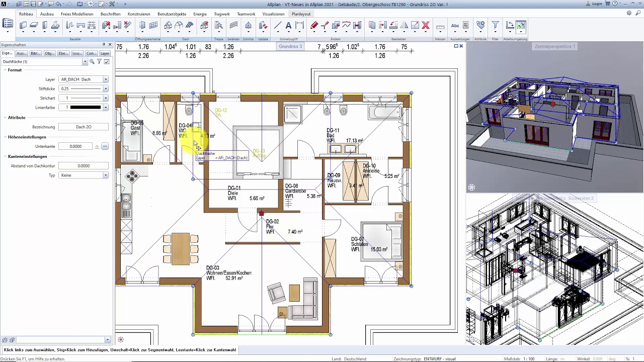Click the ellipsis button next to Unterkante
This screenshot has height=362, width=644.
(105, 146)
